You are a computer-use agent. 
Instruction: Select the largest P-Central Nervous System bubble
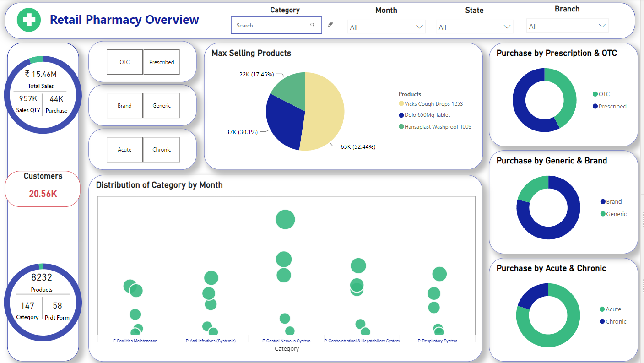pyautogui.click(x=285, y=219)
